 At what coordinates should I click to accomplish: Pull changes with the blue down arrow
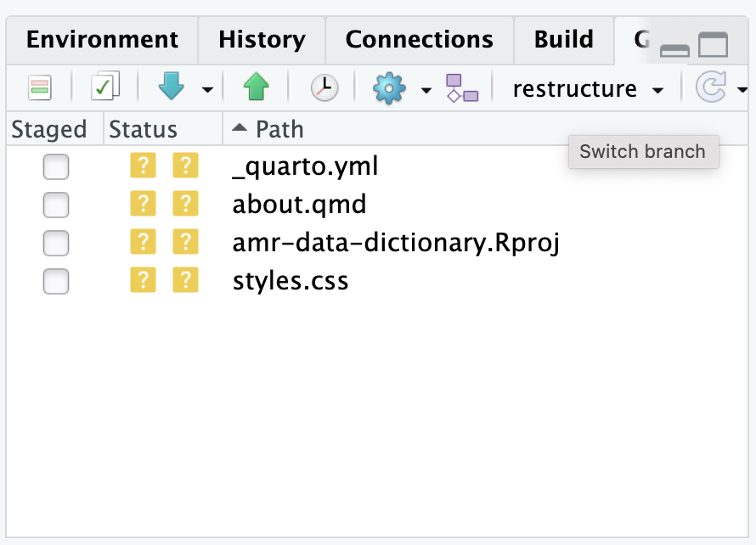tap(171, 87)
